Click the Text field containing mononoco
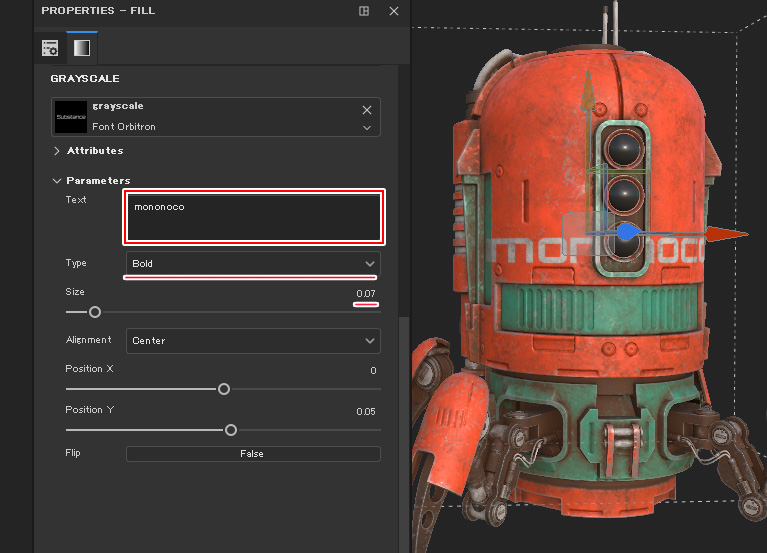 click(253, 217)
